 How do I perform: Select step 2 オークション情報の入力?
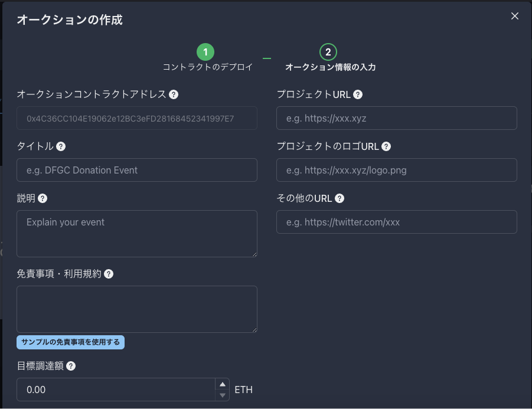[328, 52]
